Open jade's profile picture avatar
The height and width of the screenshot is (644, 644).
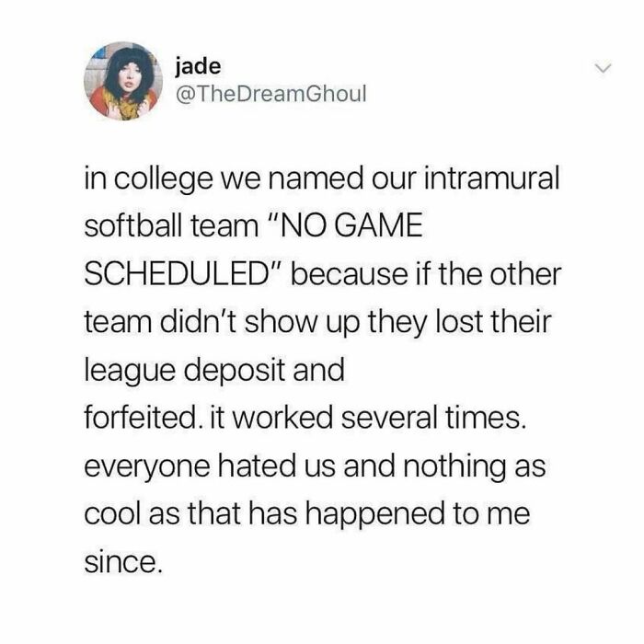[123, 81]
